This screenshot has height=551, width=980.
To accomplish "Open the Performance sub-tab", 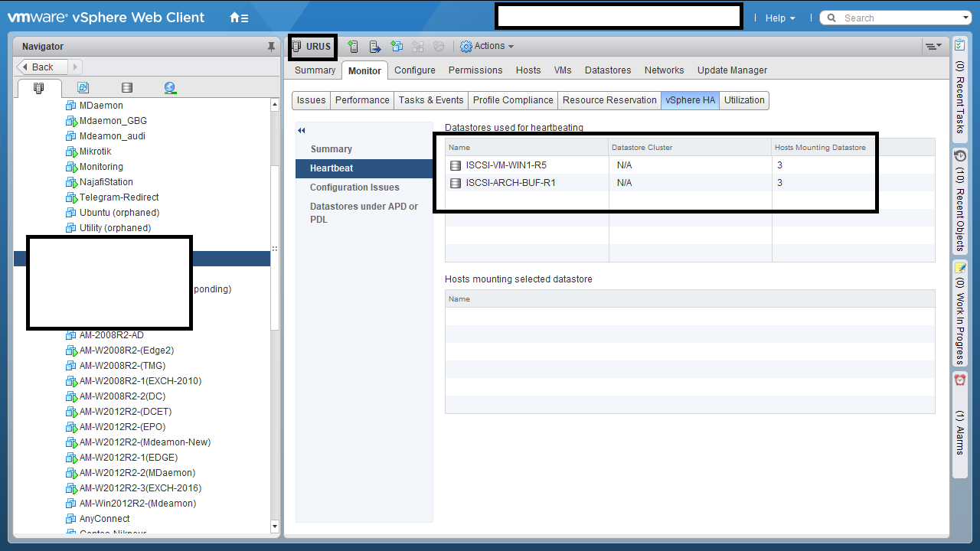I will point(362,100).
